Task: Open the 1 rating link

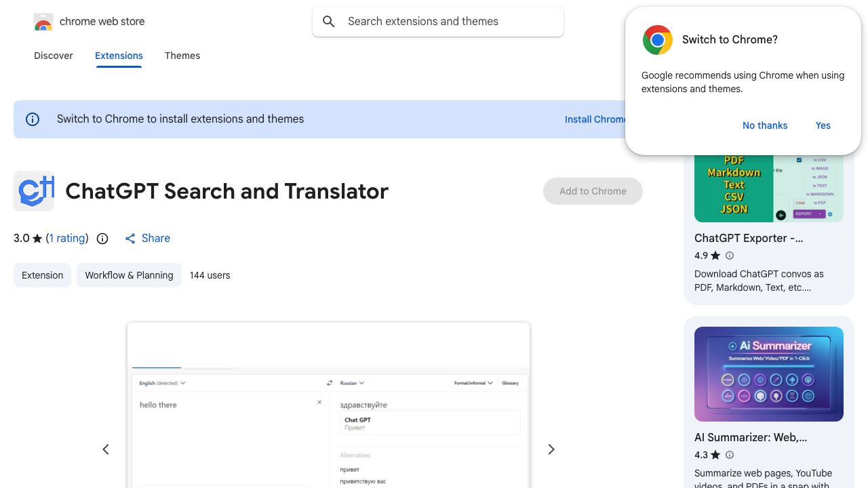Action: [67, 239]
